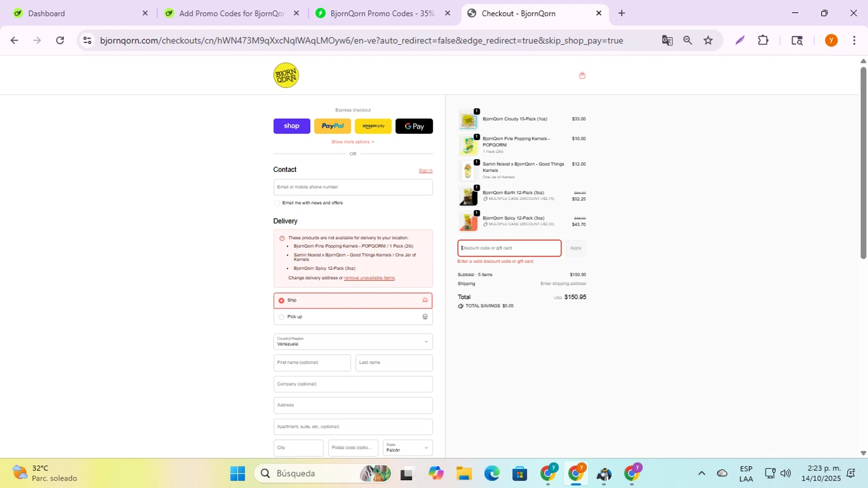The image size is (868, 488).
Task: Focus the Email or mobile phone number field
Action: [353, 187]
